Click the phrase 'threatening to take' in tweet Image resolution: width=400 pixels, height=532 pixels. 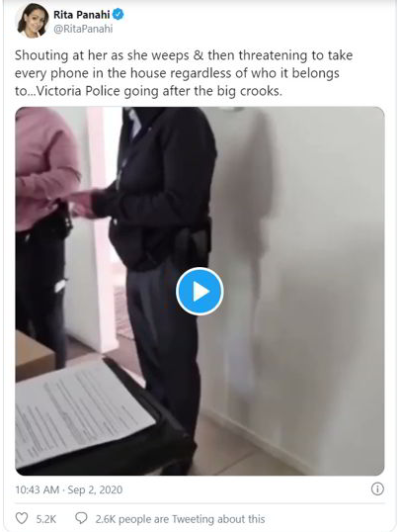[x=295, y=55]
